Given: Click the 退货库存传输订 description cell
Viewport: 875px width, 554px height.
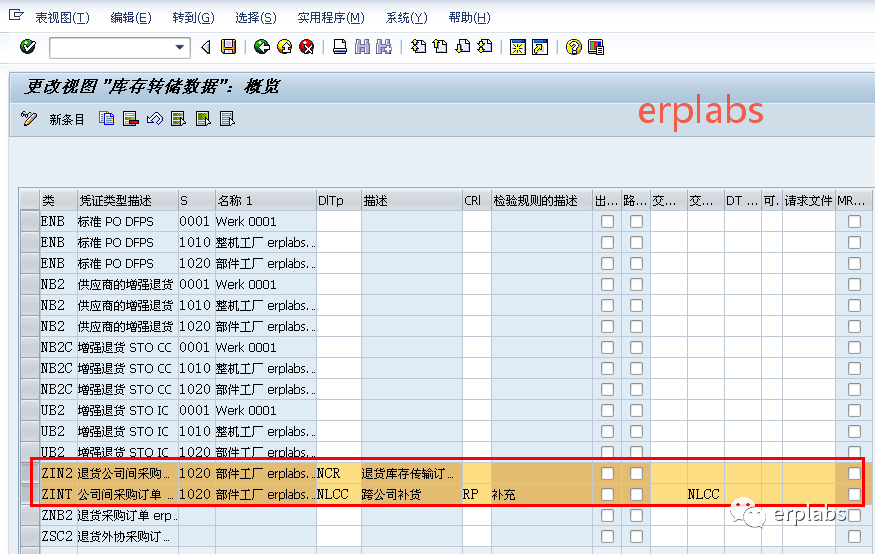Looking at the screenshot, I should point(412,474).
